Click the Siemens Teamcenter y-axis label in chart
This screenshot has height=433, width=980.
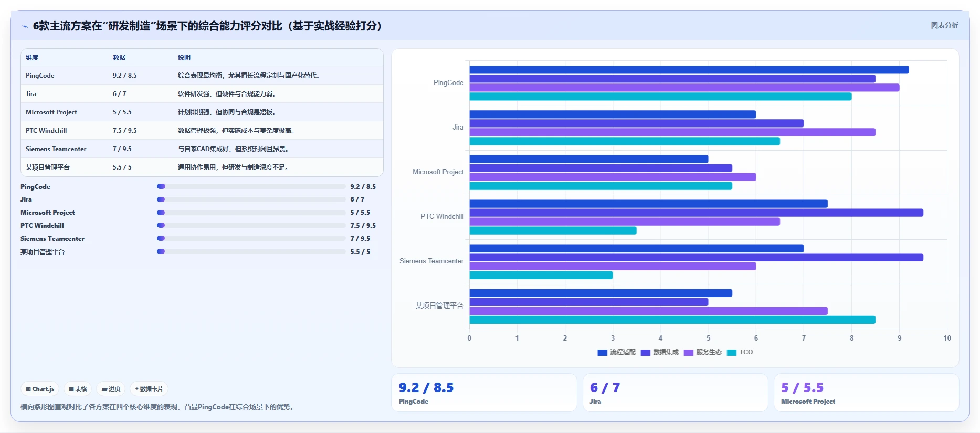(431, 261)
